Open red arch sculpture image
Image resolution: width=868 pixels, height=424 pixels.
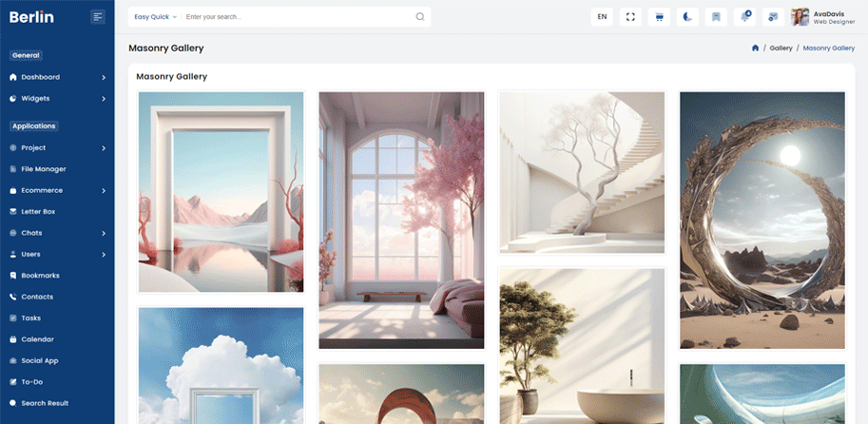coord(401,395)
